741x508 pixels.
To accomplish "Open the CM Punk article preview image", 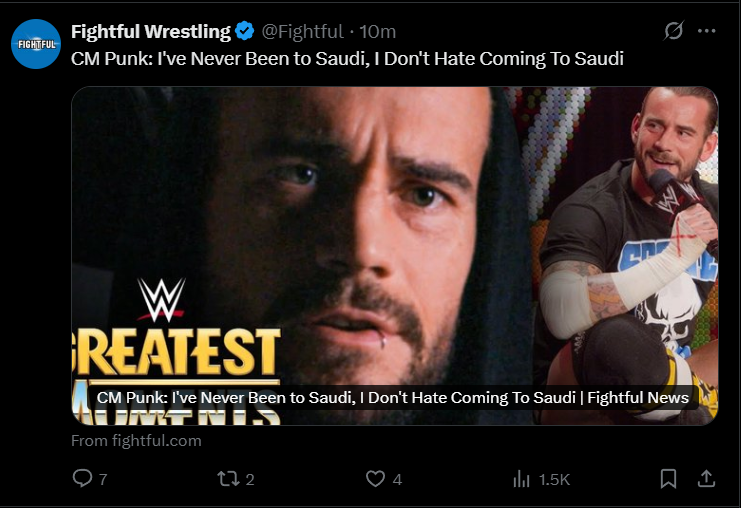I will (394, 240).
